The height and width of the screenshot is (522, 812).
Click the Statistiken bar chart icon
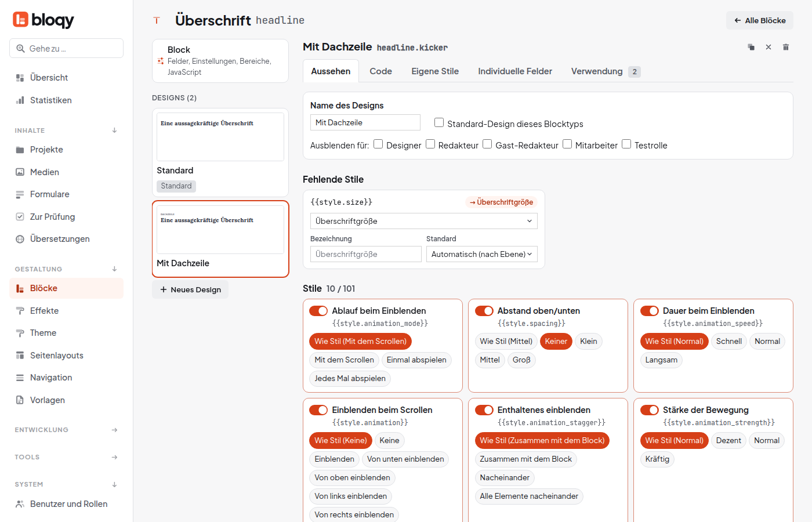tap(20, 100)
